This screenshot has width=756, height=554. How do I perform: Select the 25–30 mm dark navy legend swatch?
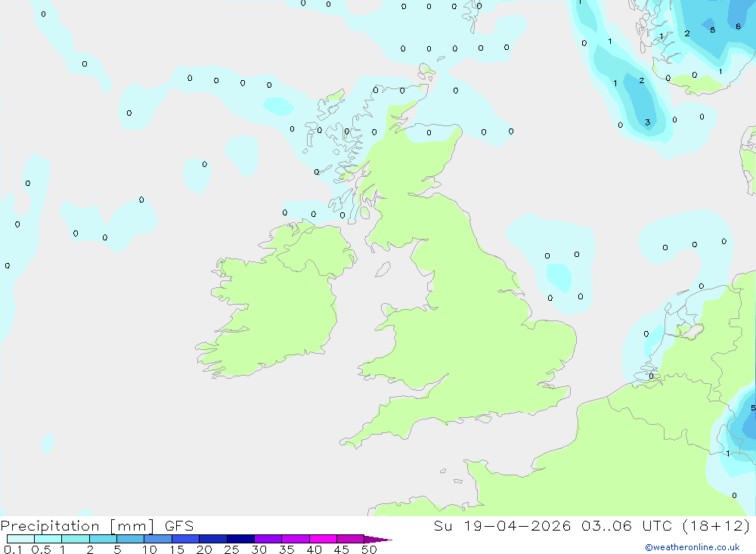tap(240, 539)
